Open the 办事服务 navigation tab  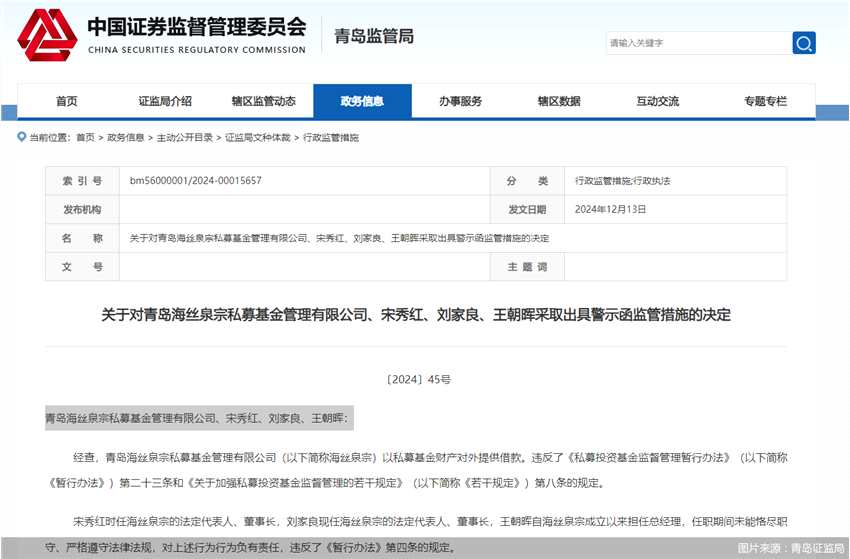pos(461,101)
